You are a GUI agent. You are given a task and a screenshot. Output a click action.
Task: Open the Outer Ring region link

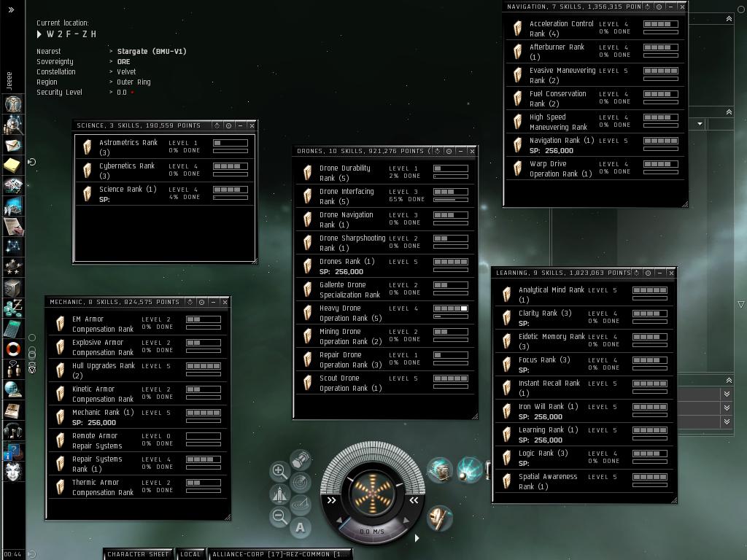pyautogui.click(x=134, y=82)
